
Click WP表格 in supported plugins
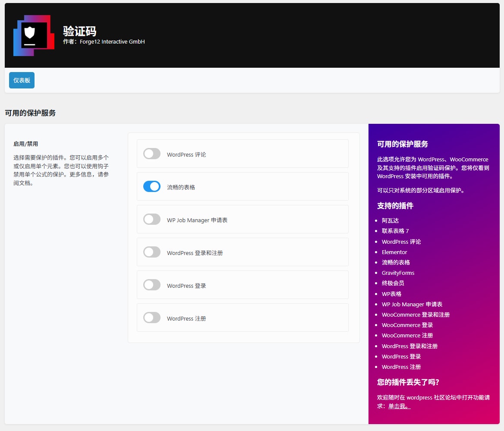click(391, 294)
